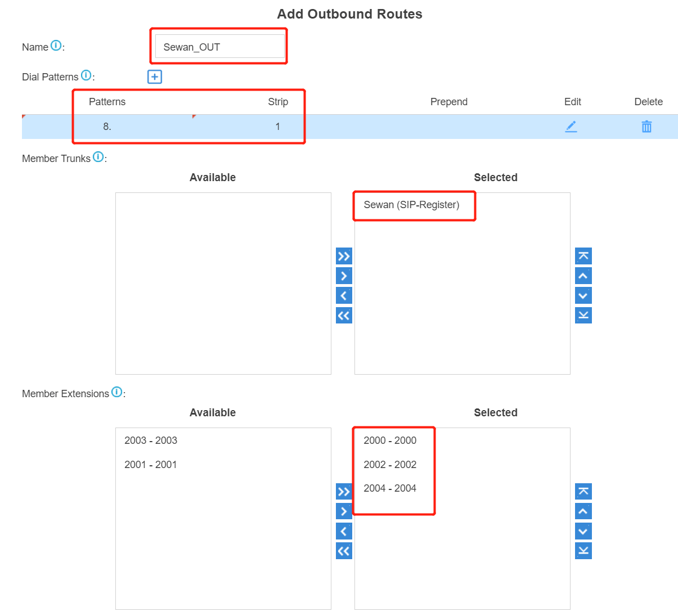Move selected extension down one position
678x616 pixels.
[583, 530]
